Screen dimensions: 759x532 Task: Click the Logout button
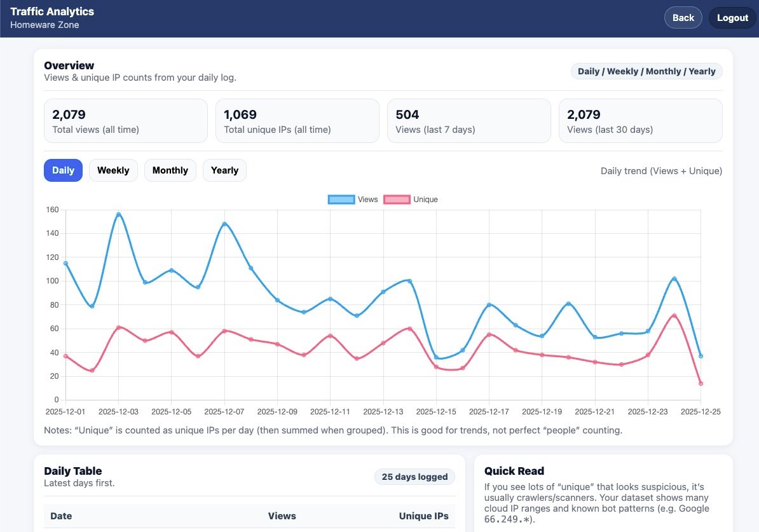tap(732, 17)
